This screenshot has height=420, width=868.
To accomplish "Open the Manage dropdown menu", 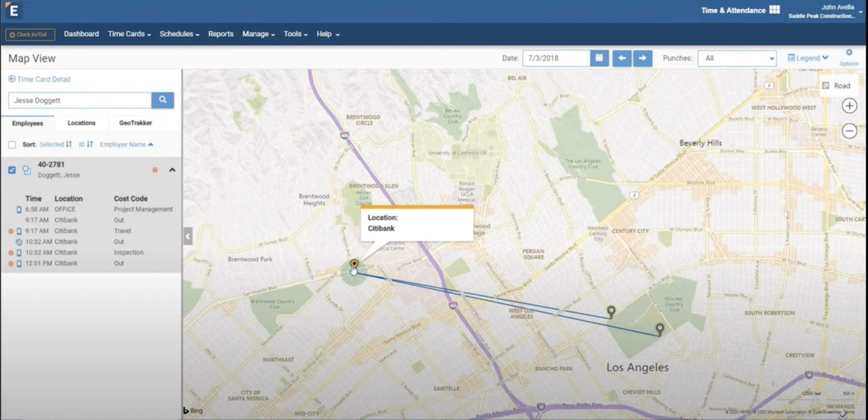I will click(258, 34).
